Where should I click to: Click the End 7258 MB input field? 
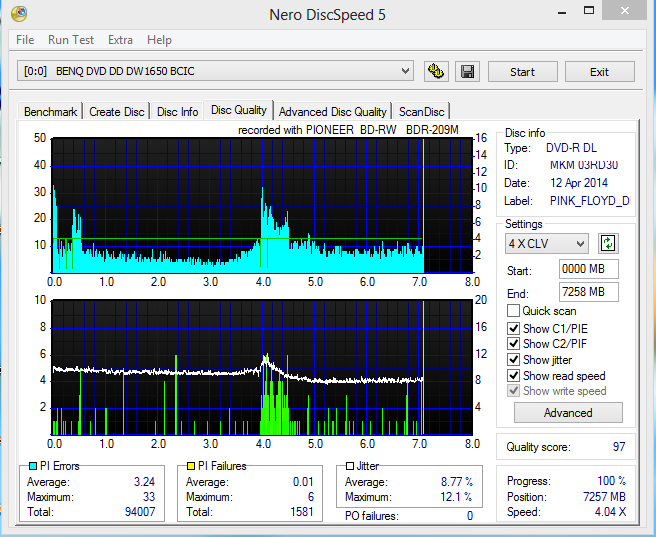tap(588, 292)
